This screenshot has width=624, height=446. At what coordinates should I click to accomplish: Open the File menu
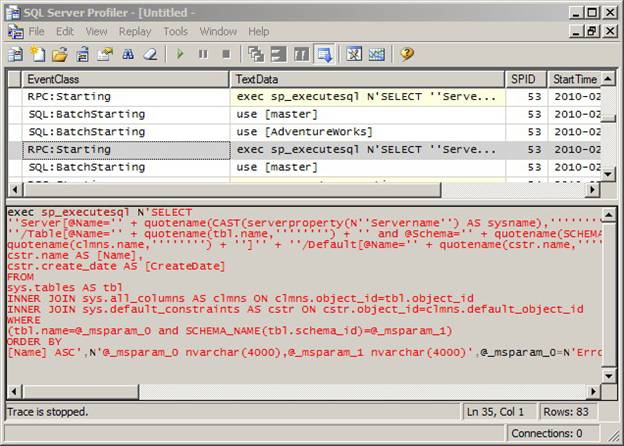click(36, 31)
